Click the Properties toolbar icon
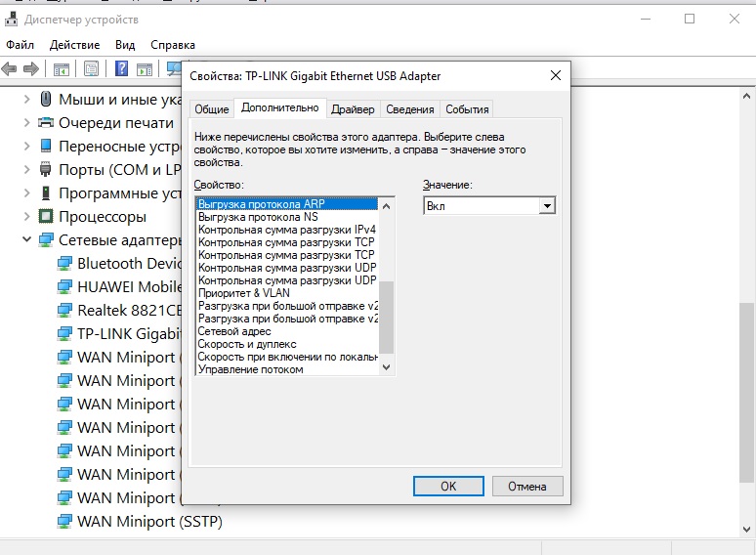The height and width of the screenshot is (555, 756). coord(91,69)
